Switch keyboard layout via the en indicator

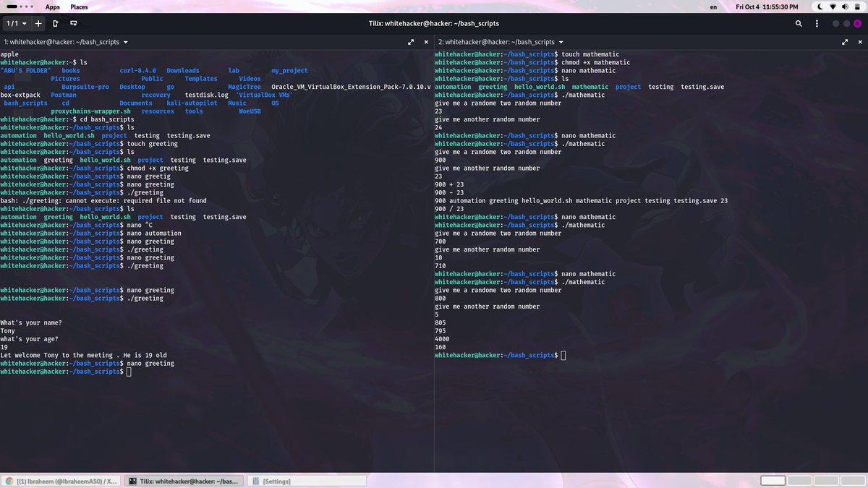click(x=712, y=7)
